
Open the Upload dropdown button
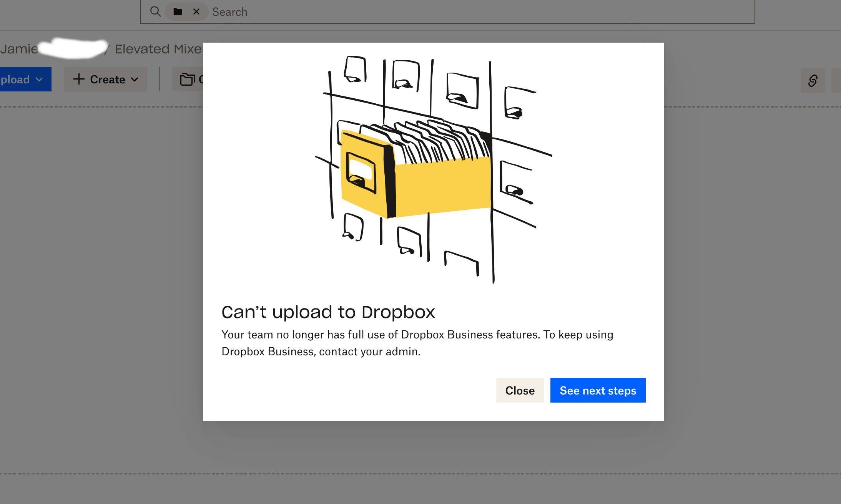(25, 79)
